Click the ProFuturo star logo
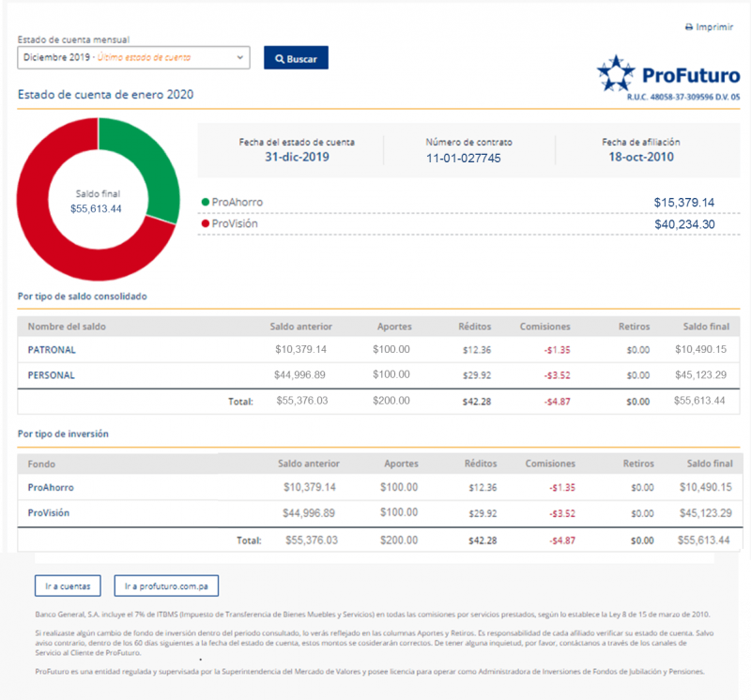This screenshot has width=751, height=700. pos(616,73)
